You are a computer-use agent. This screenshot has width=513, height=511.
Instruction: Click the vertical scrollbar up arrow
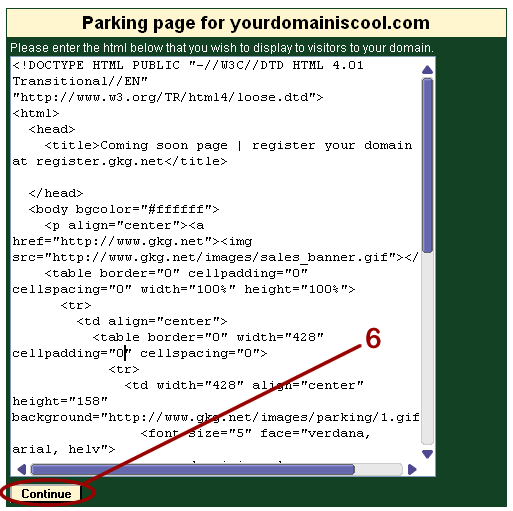pos(427,70)
